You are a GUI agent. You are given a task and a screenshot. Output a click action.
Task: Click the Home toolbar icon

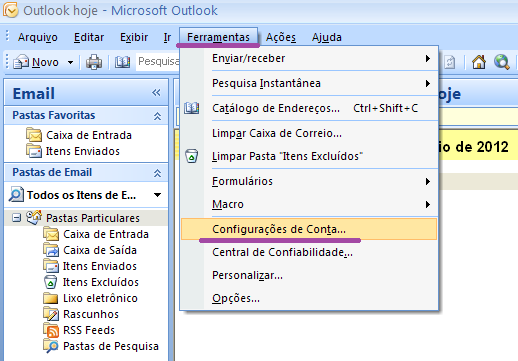(x=479, y=62)
